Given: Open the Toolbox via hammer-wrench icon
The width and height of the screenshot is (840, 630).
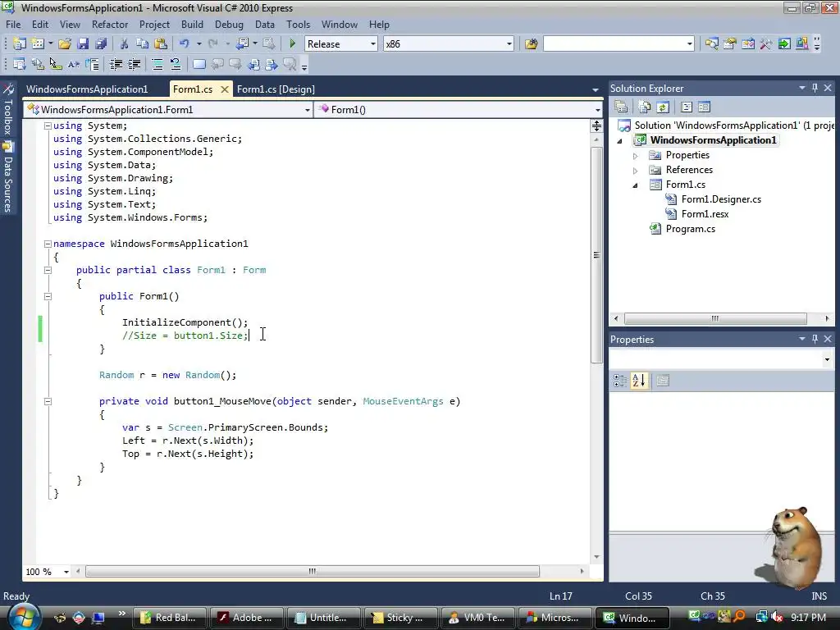Looking at the screenshot, I should click(766, 44).
